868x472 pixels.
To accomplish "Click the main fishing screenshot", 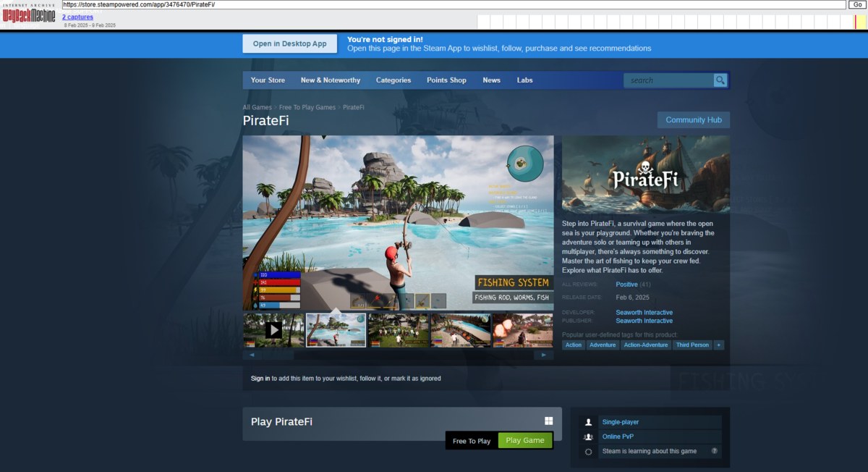I will point(398,223).
